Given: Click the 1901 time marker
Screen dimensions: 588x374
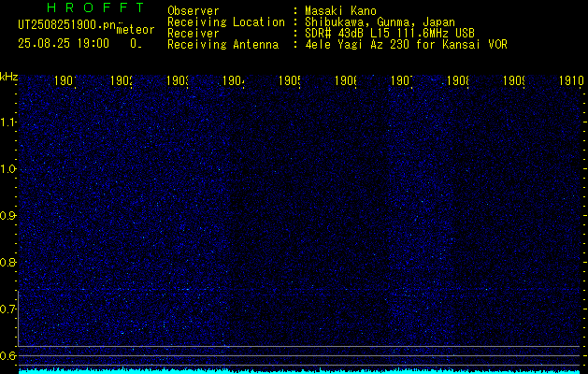Looking at the screenshot, I should [65, 81].
